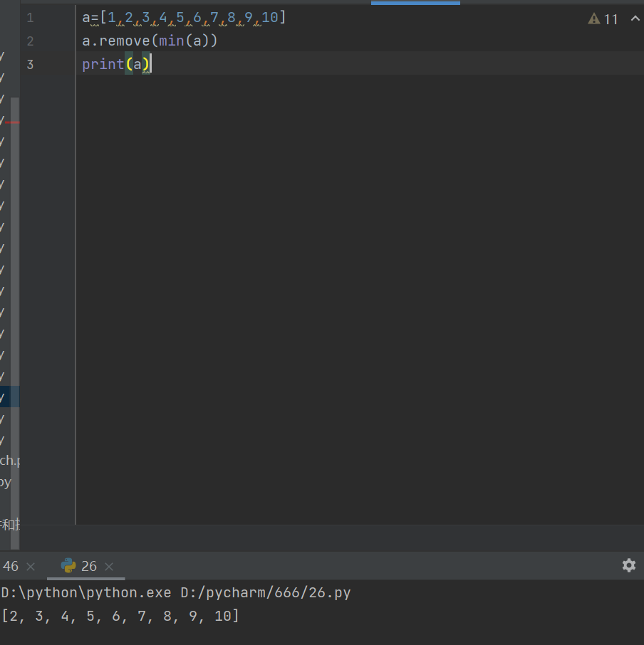Click the warnings indicator showing 11 problems

[605, 19]
